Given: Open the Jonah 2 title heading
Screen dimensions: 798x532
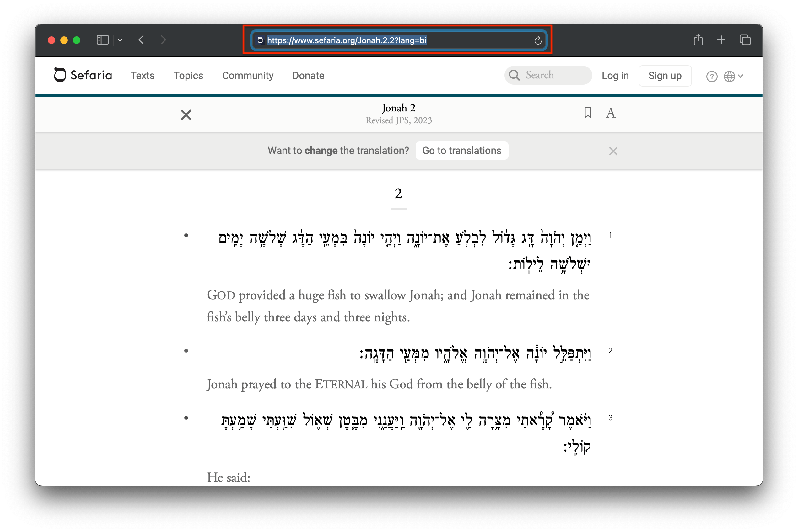Looking at the screenshot, I should [x=398, y=108].
